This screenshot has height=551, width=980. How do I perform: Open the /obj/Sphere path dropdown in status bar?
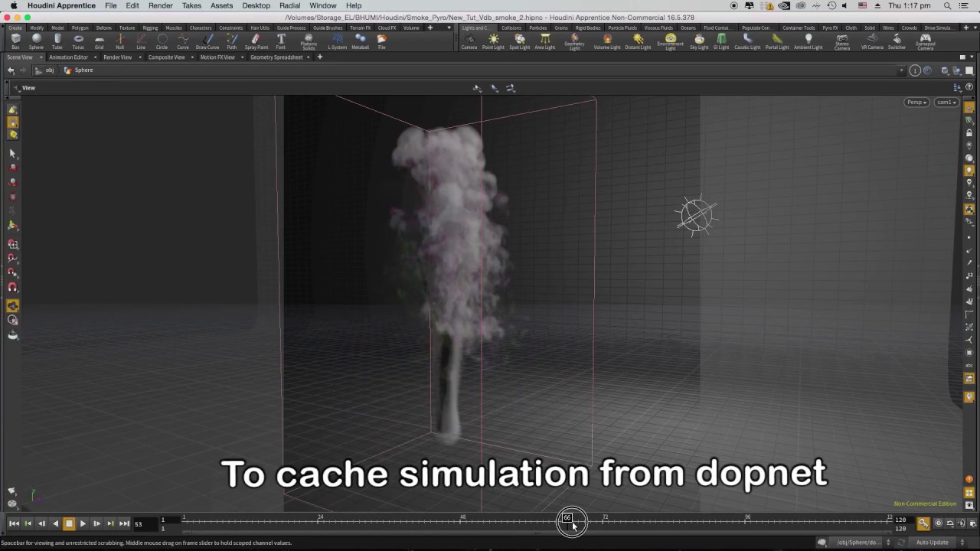point(860,543)
